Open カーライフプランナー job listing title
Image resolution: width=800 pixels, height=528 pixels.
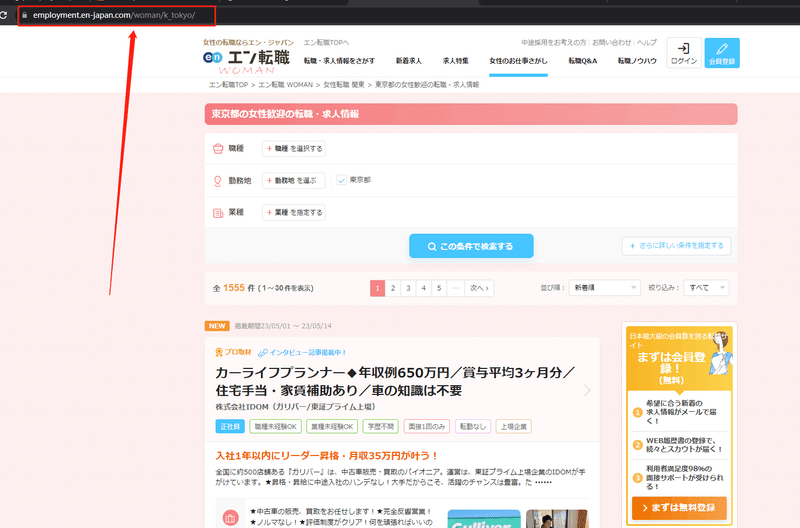395,382
